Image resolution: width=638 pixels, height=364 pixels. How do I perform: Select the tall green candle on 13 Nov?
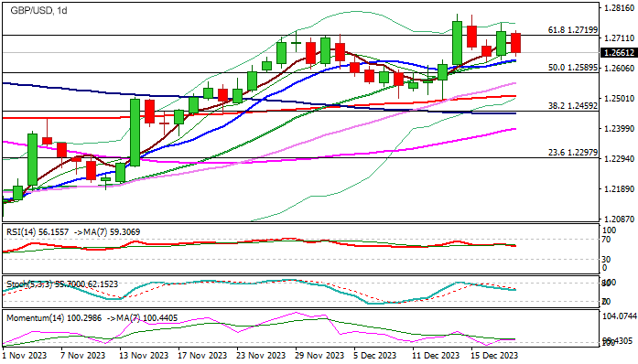135,133
